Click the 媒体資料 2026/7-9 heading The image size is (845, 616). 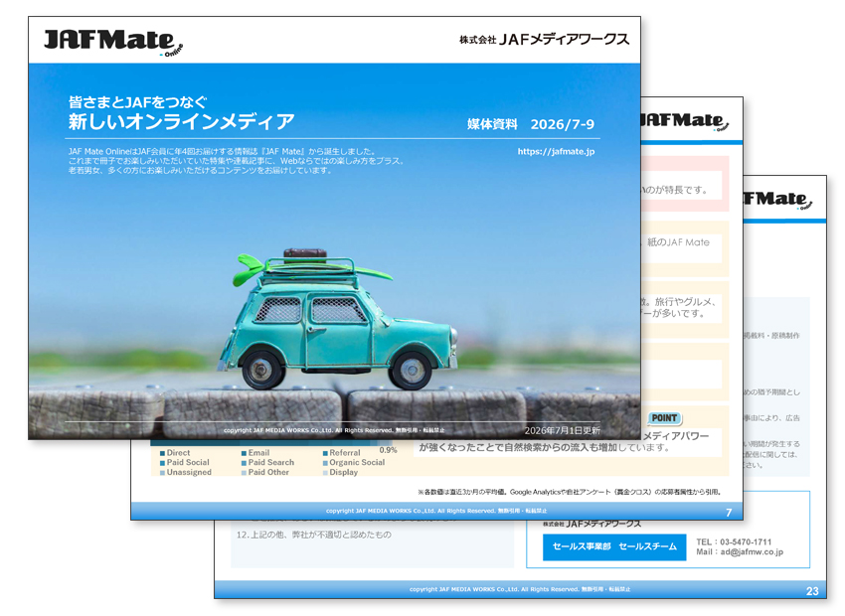pyautogui.click(x=531, y=124)
